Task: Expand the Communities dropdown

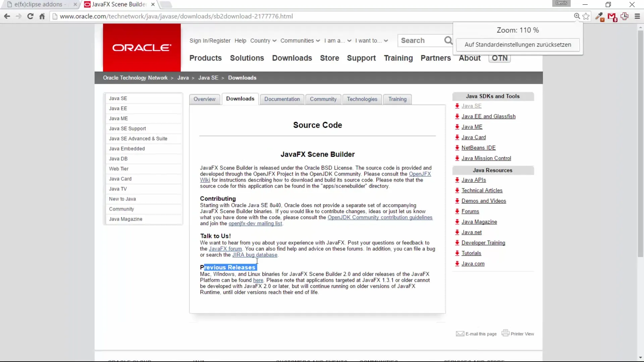Action: 300,41
